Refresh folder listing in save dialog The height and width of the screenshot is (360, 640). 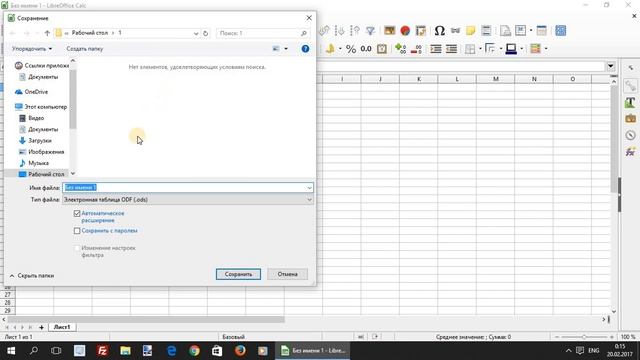click(206, 33)
